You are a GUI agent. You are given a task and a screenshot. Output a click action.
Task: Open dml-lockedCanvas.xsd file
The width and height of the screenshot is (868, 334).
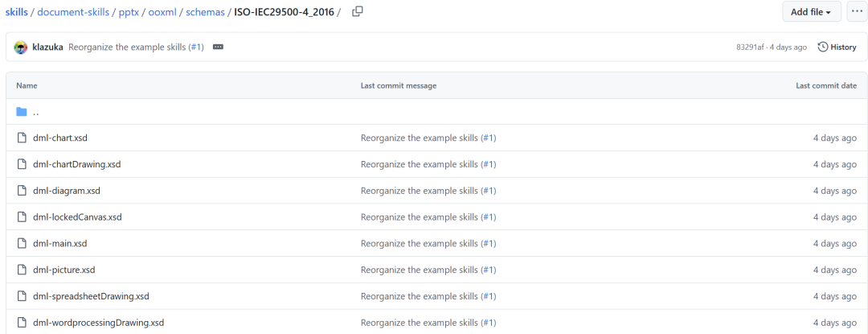(77, 217)
